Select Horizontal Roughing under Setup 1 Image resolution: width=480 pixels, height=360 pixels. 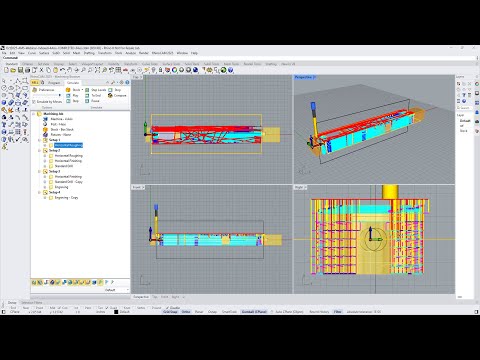pyautogui.click(x=68, y=145)
